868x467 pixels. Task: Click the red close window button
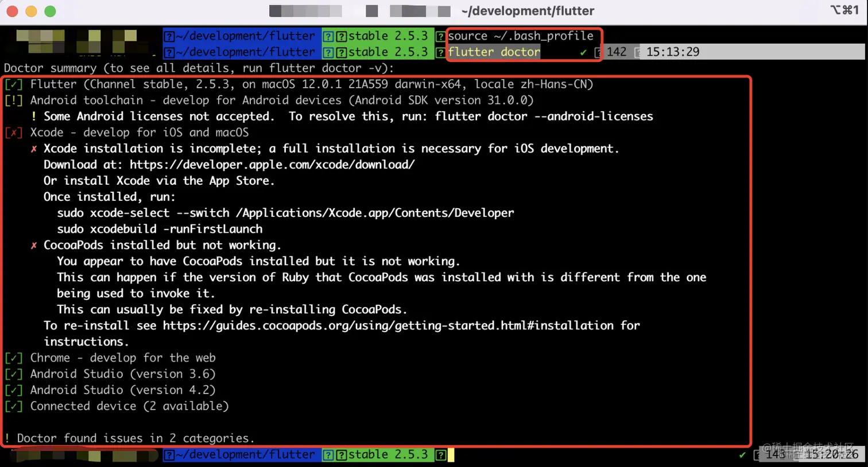pos(12,11)
